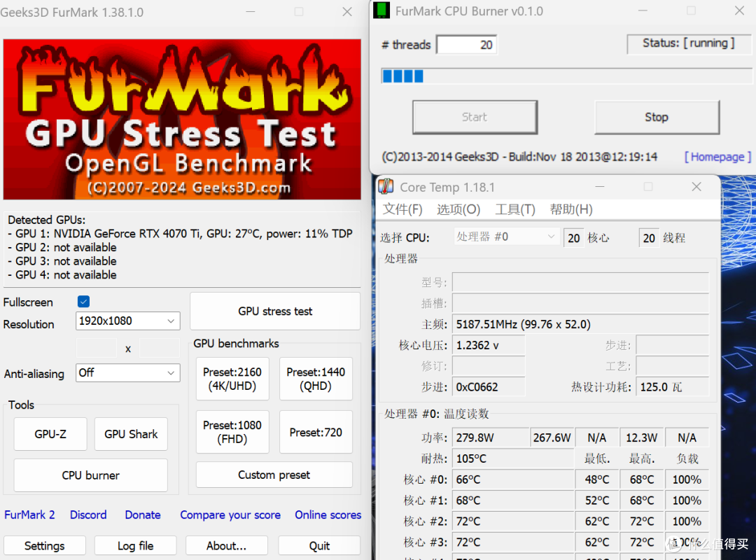Stop the CPU Burner test
Viewport: 756px width, 560px height.
point(657,117)
